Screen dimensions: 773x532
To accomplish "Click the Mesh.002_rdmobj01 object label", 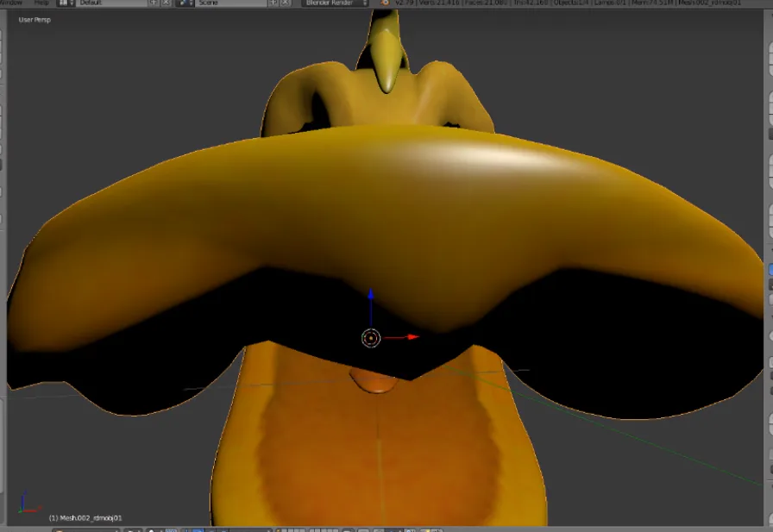I will coord(85,517).
